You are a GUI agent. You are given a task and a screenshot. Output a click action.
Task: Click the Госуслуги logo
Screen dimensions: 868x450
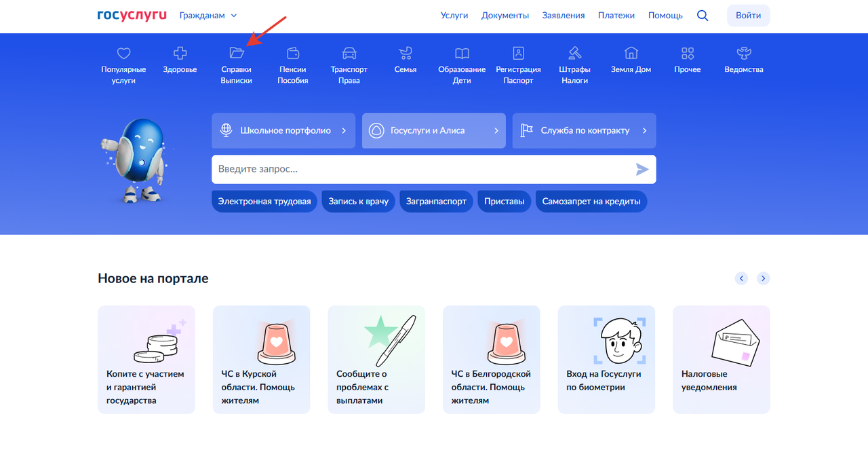click(x=132, y=15)
